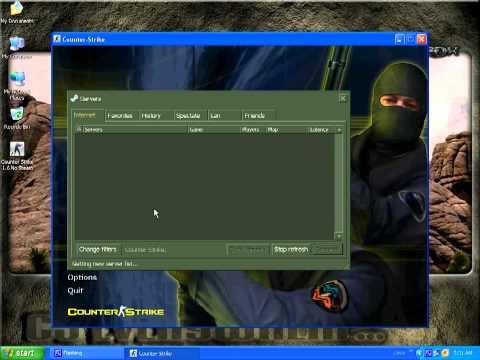Viewport: 480px width, 360px height.
Task: Click the server list vertical scrollbar track
Action: click(x=339, y=183)
